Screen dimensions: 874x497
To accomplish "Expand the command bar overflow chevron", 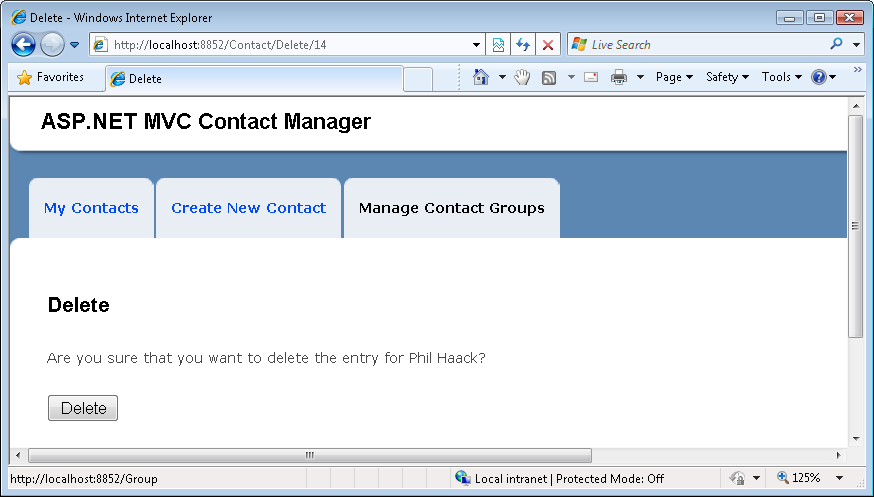I will tap(857, 70).
